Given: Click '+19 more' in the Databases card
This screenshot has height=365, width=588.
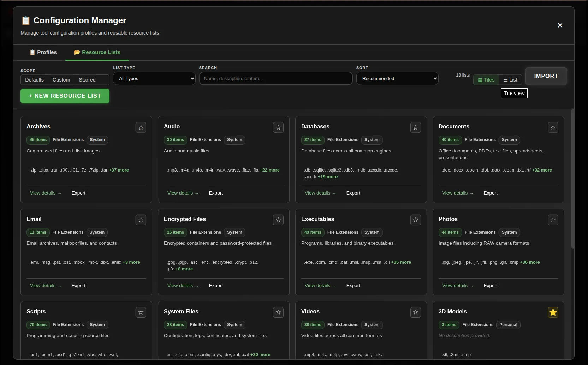Looking at the screenshot, I should coord(327,177).
